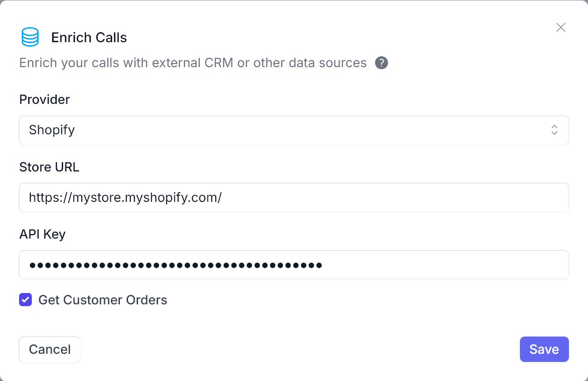The image size is (588, 381).
Task: Select the Shopify provider value
Action: point(52,130)
